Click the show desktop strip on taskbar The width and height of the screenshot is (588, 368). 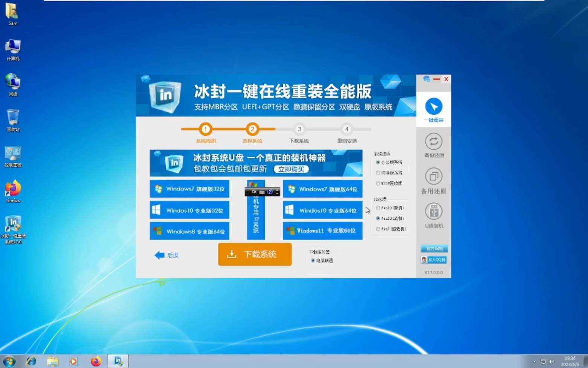585,361
